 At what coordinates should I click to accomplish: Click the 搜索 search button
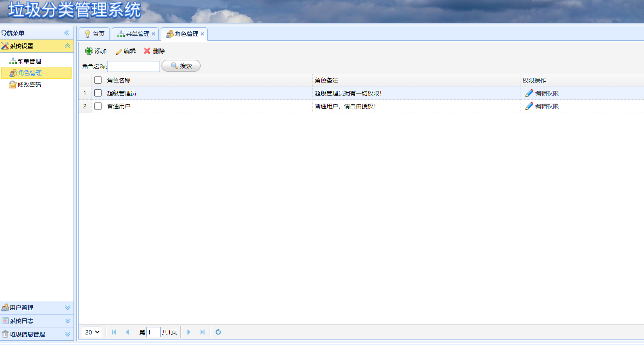tap(181, 66)
